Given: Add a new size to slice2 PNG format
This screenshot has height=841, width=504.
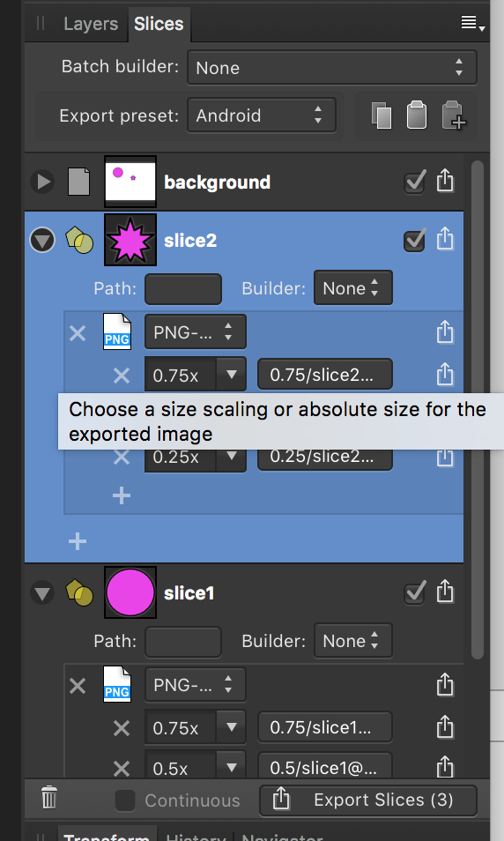Looking at the screenshot, I should [122, 495].
